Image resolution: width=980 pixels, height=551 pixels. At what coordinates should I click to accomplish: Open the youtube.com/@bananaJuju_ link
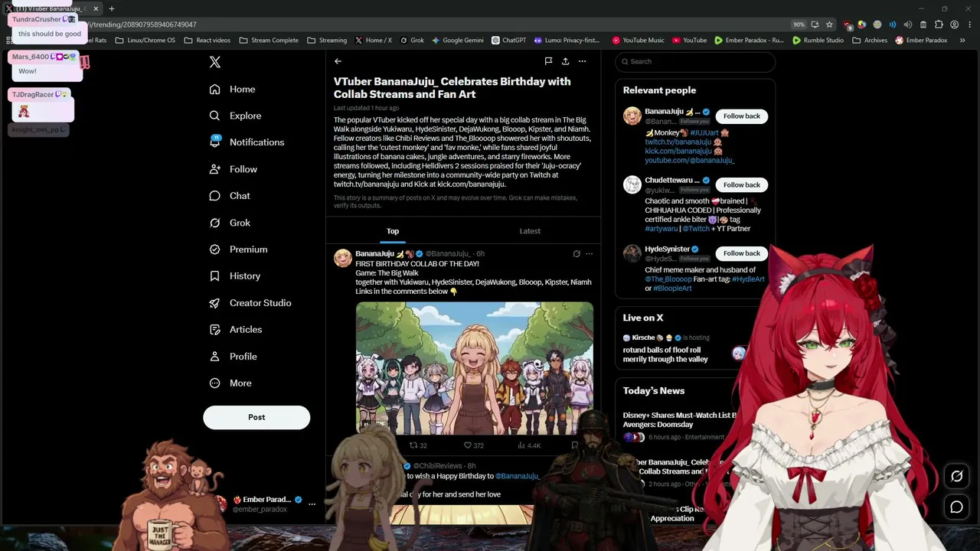(x=689, y=161)
